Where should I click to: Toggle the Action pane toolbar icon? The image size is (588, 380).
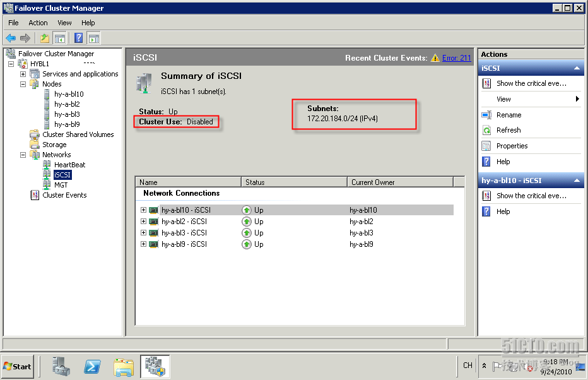click(94, 38)
